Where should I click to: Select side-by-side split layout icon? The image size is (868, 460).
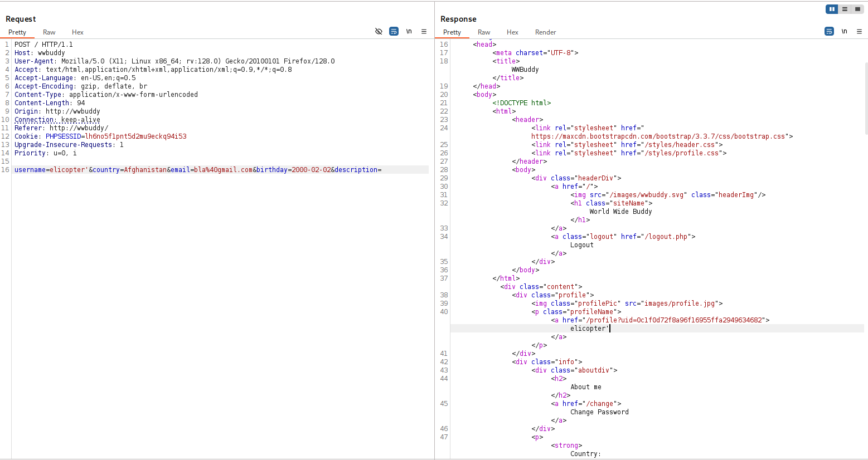click(832, 9)
